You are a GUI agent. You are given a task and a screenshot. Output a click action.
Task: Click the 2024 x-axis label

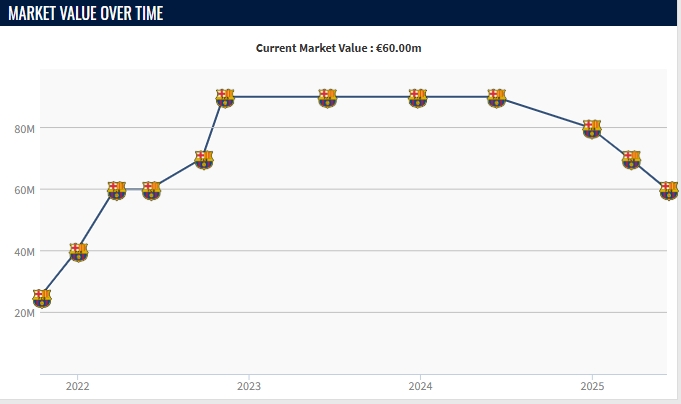420,386
